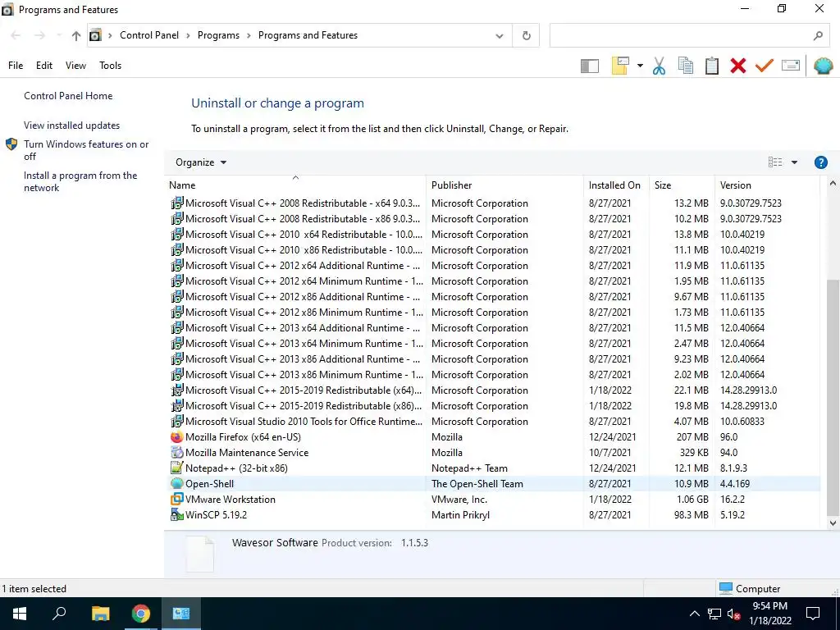The height and width of the screenshot is (630, 840).
Task: Click the Control Panel taskbar button
Action: click(x=181, y=614)
